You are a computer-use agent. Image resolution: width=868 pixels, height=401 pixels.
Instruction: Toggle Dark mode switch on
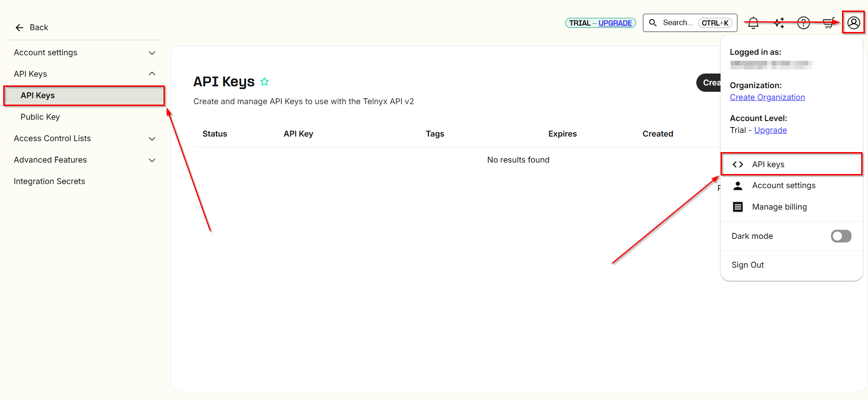(841, 236)
